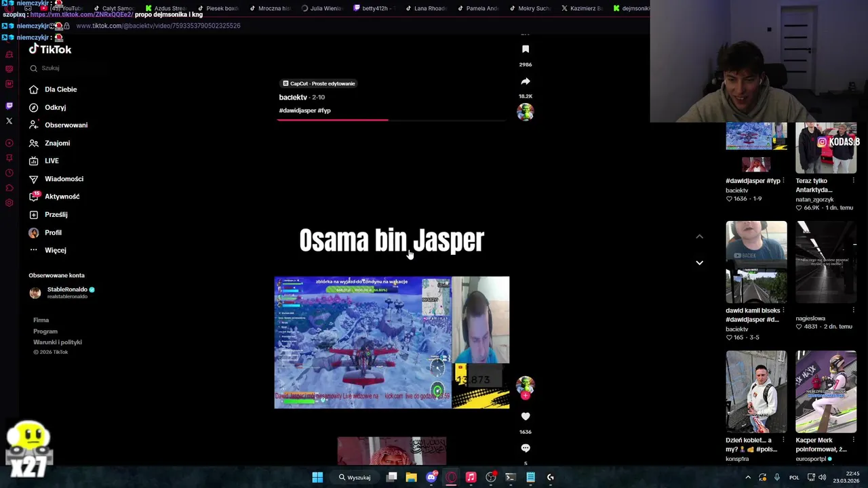Click Wyszukaj taskbar search

[355, 477]
